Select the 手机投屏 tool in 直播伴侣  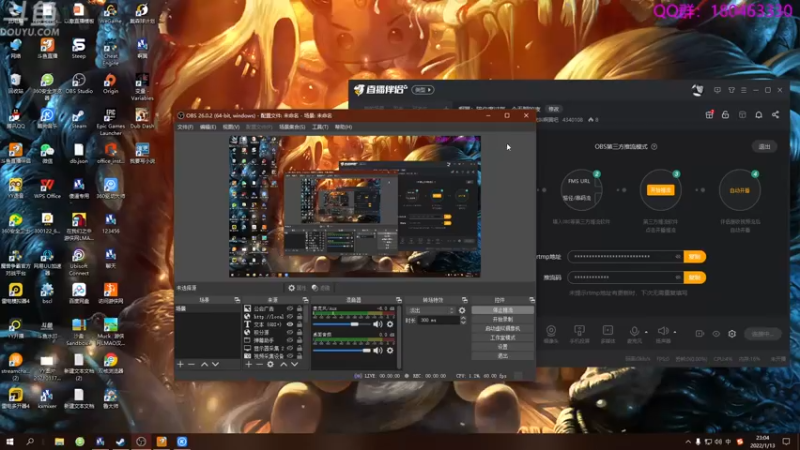click(x=579, y=334)
